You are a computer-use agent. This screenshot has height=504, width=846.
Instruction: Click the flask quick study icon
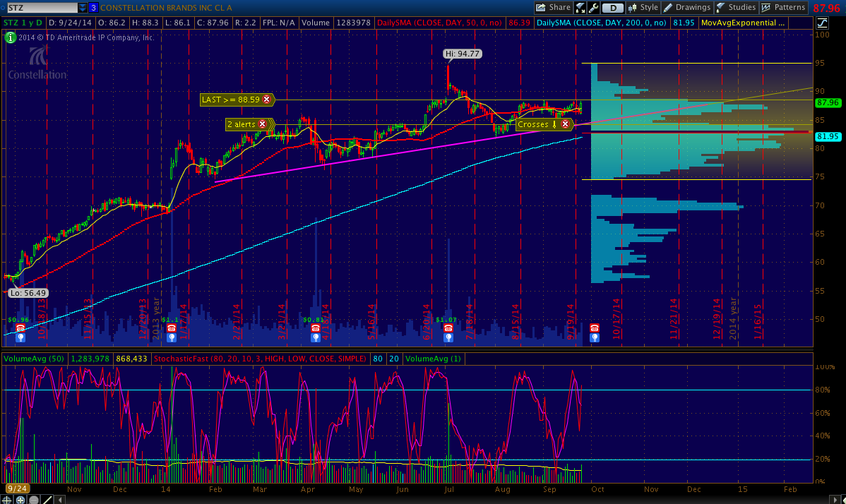(x=580, y=8)
